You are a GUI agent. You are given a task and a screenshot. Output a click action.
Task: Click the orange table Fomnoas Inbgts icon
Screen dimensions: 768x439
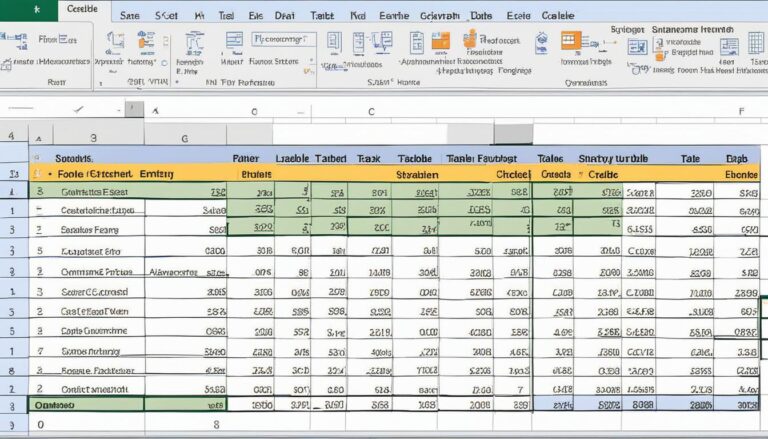(572, 41)
